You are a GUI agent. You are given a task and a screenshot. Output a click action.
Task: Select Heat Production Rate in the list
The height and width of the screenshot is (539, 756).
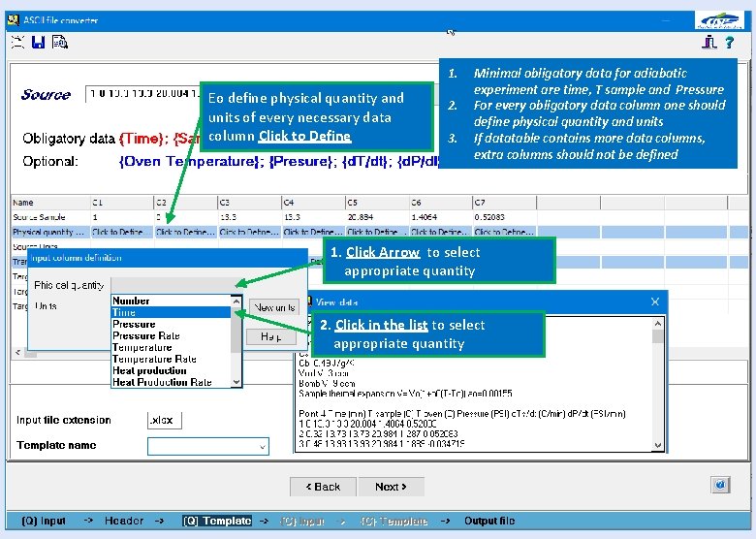[x=172, y=382]
